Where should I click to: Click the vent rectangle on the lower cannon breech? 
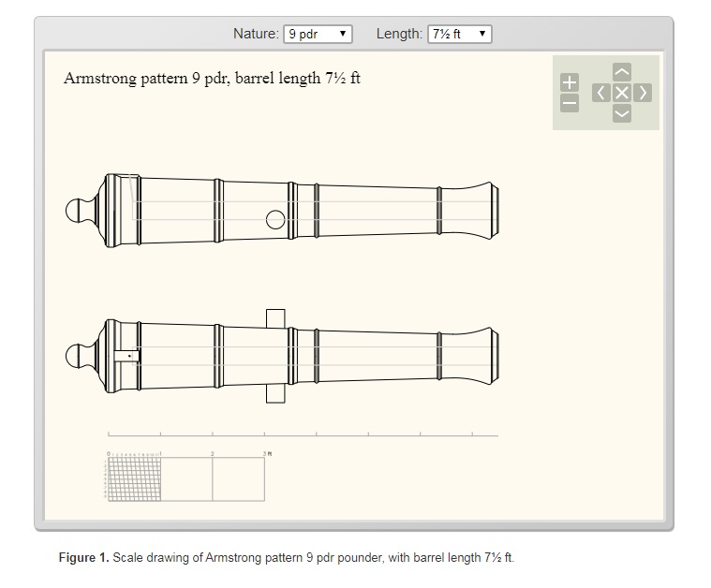[x=126, y=356]
